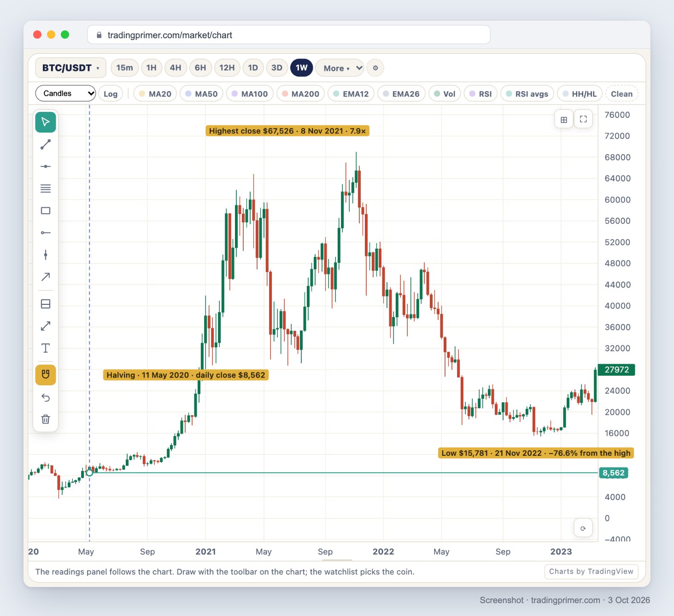Viewport: 674px width, 616px height.
Task: Choose the horizontal line tool
Action: 46,166
